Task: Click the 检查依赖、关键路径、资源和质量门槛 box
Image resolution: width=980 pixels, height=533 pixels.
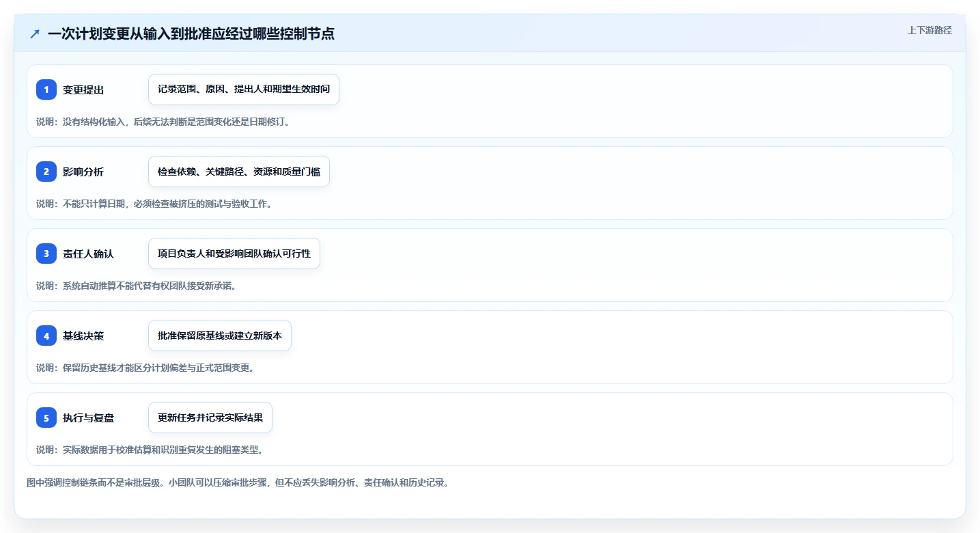Action: 239,172
